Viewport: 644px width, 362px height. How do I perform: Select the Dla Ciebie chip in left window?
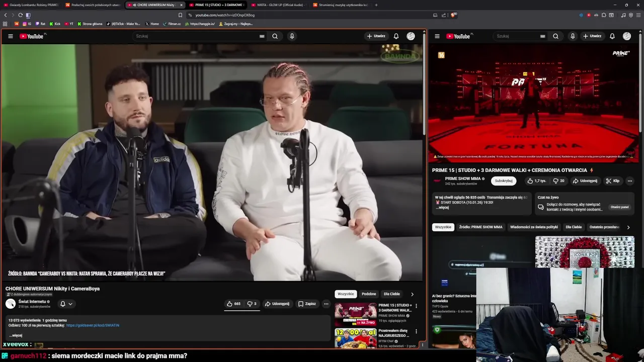pos(392,294)
